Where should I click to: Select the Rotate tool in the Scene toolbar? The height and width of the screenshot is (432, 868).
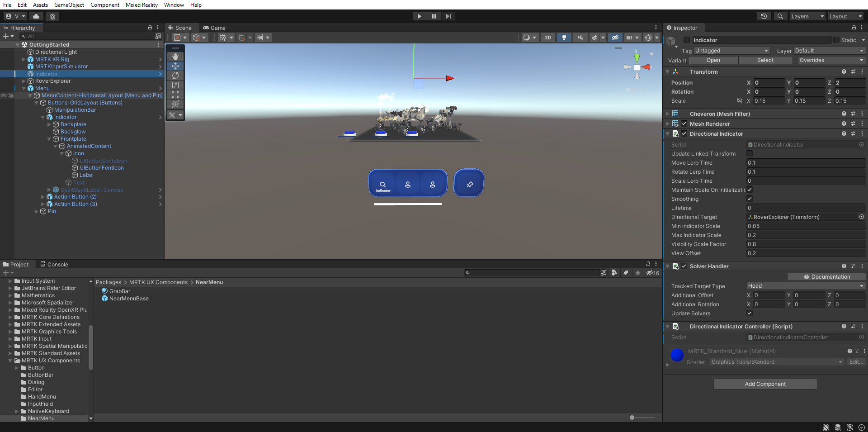pyautogui.click(x=175, y=76)
